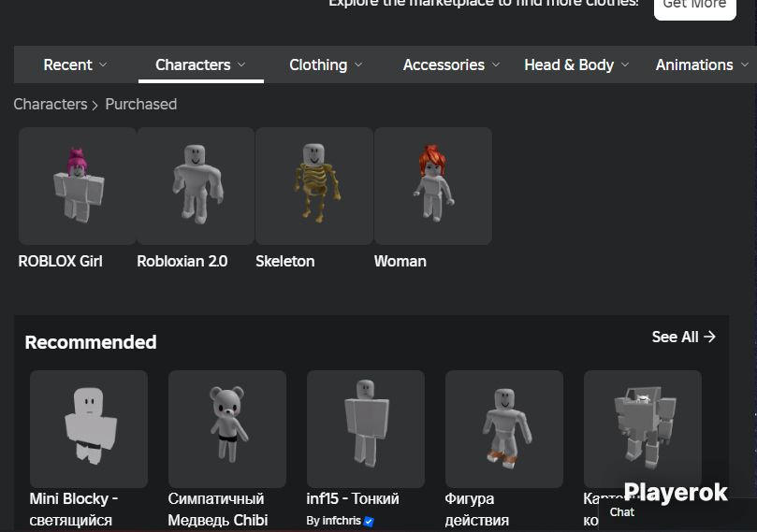Click the inf15 - Тонкий title

[353, 498]
